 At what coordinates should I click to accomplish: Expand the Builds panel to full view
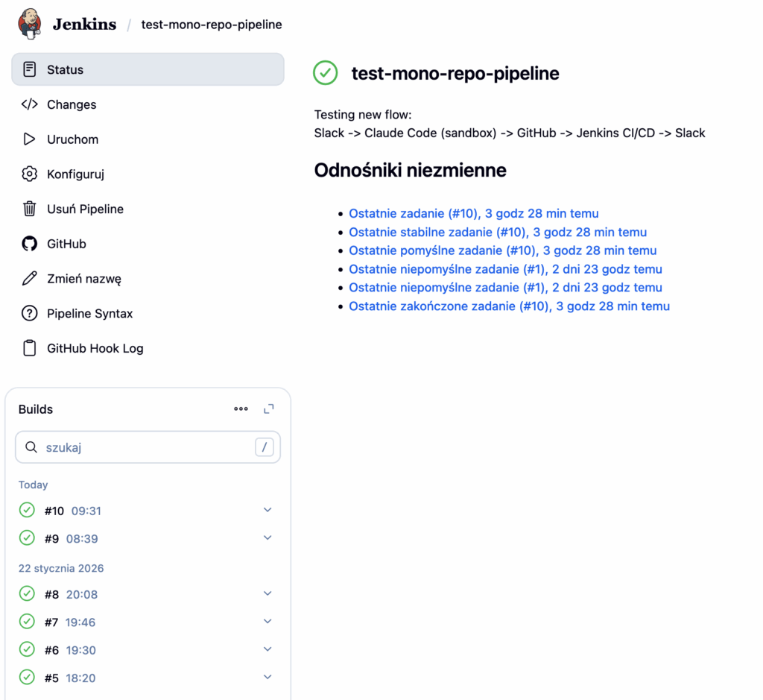[x=269, y=409]
